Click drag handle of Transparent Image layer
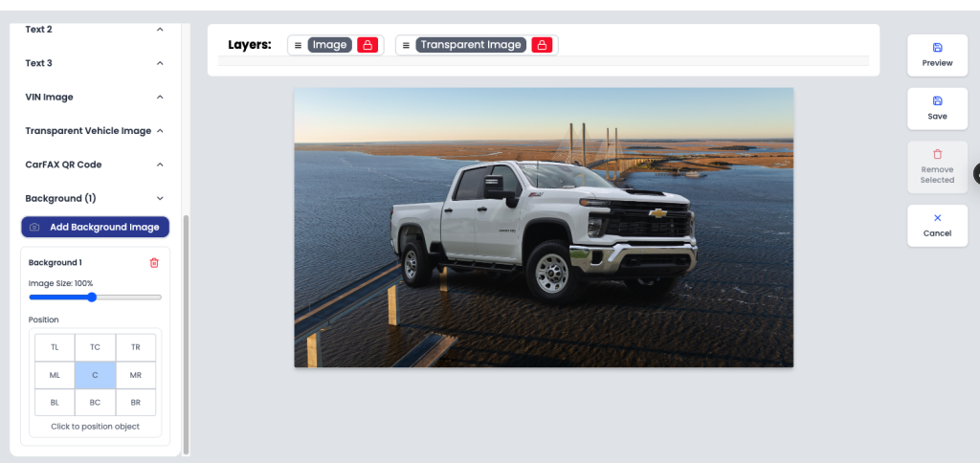Viewport: 980px width, 463px height. click(406, 45)
